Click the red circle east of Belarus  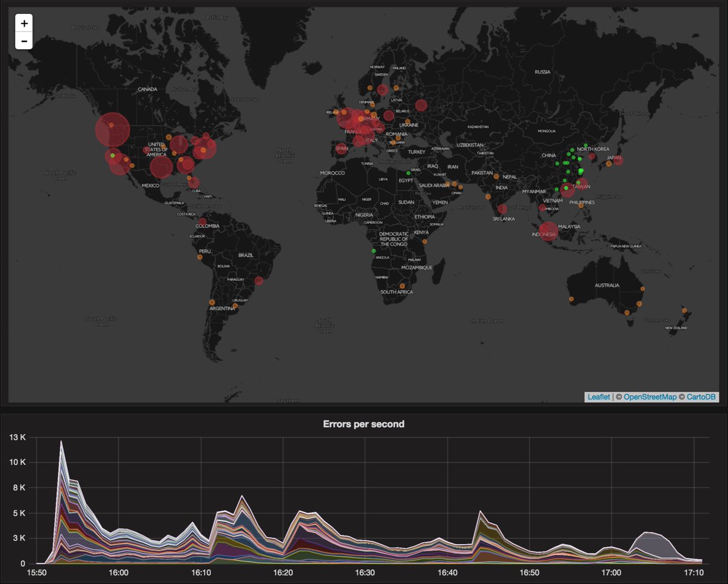coord(422,106)
